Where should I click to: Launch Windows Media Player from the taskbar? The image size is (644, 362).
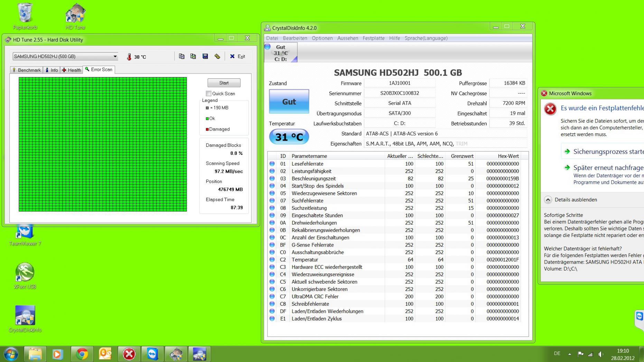point(58,354)
